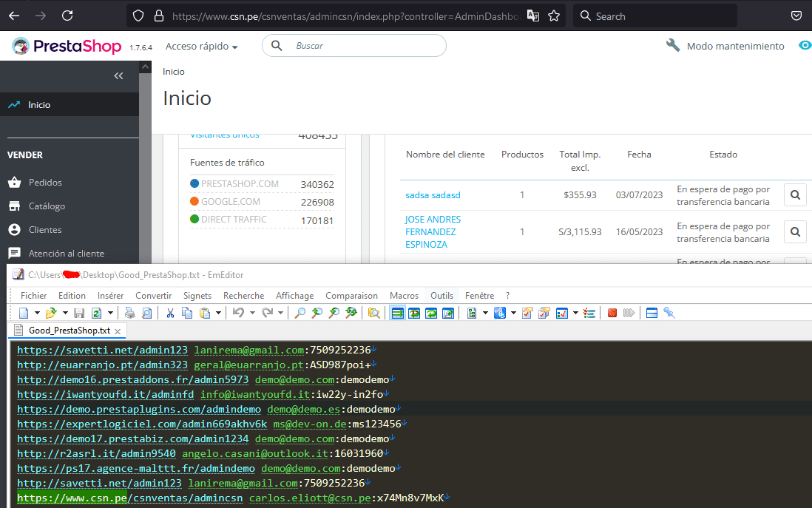Click the browser reload button
The image size is (812, 508).
[x=67, y=16]
